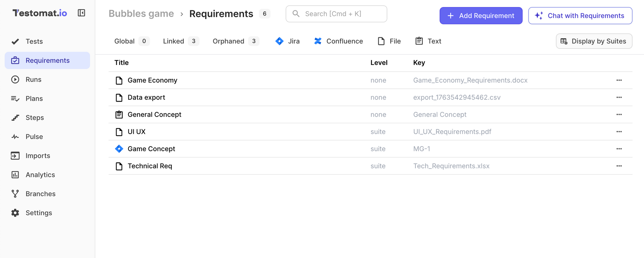Toggle Display by Suites view

click(x=594, y=41)
